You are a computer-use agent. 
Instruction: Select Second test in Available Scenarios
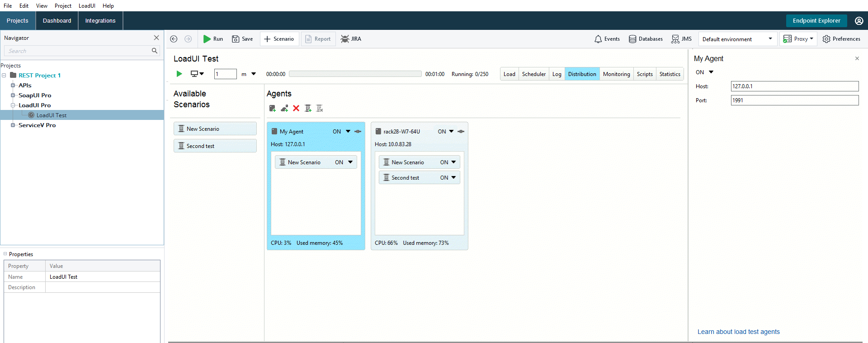tap(215, 146)
